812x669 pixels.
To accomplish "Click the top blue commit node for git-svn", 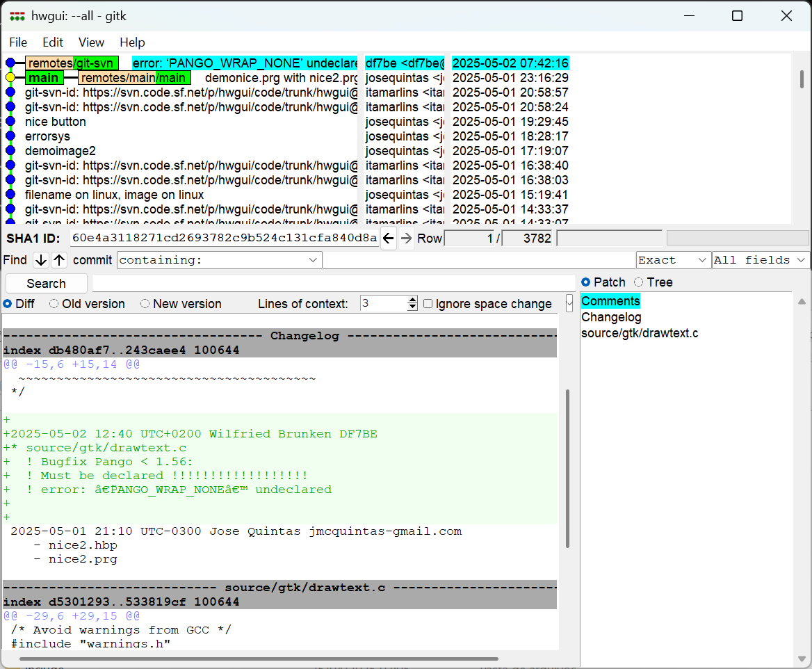I will click(10, 63).
